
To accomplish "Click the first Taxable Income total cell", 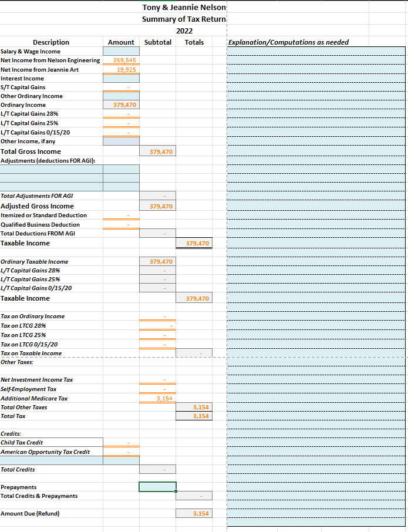I will (x=194, y=243).
